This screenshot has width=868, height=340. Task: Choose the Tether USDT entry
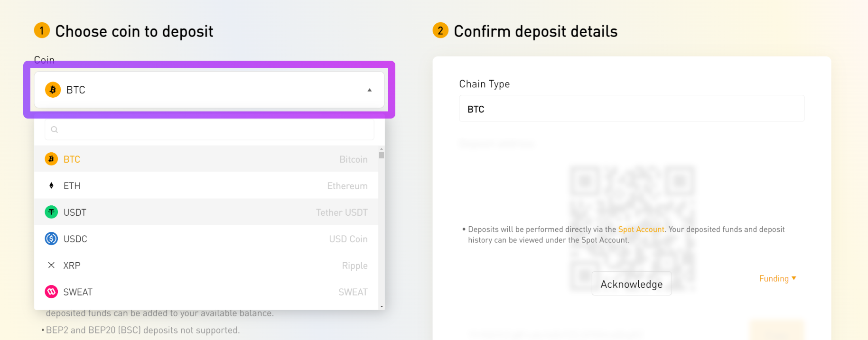pos(206,212)
